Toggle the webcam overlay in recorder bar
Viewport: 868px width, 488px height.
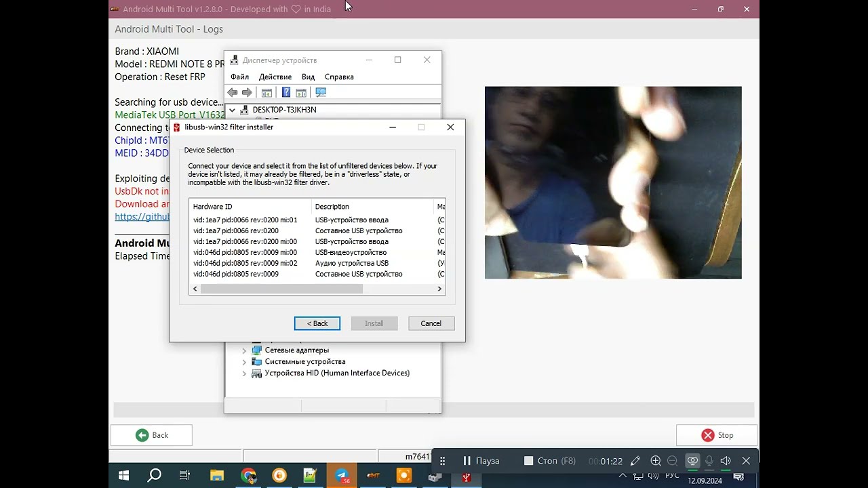point(692,461)
